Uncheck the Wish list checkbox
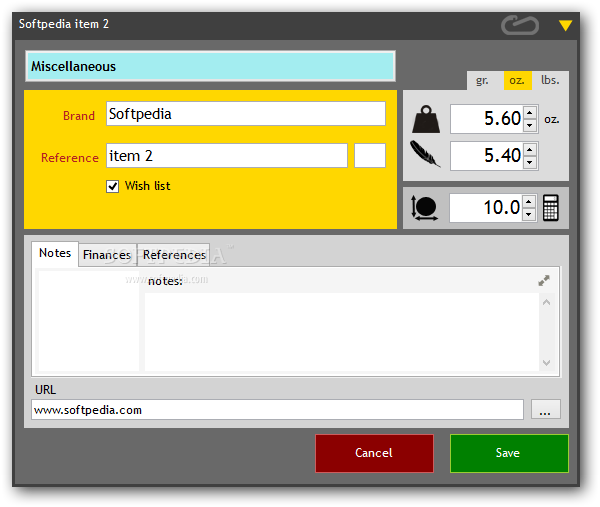 pos(112,186)
